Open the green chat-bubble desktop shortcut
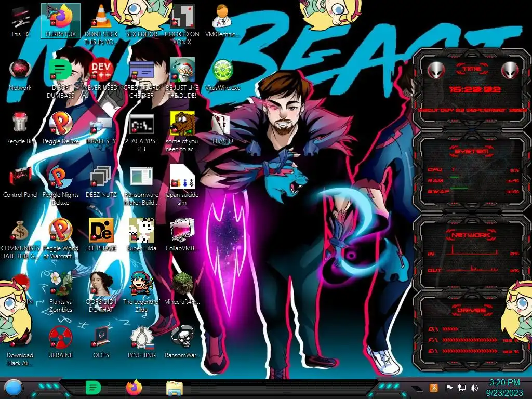The image size is (532, 399). pos(61,78)
